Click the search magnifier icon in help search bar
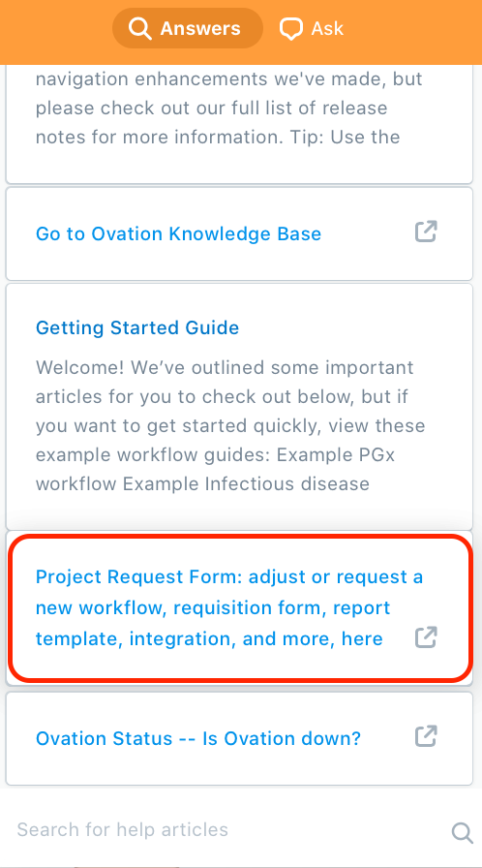Screen dimensions: 482x868 coord(462,832)
